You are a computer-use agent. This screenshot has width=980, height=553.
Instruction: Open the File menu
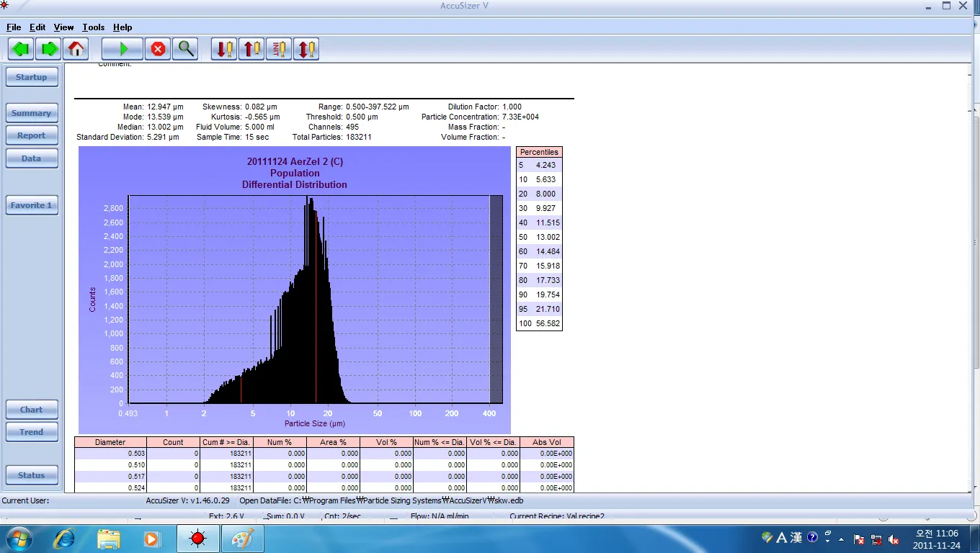[14, 27]
